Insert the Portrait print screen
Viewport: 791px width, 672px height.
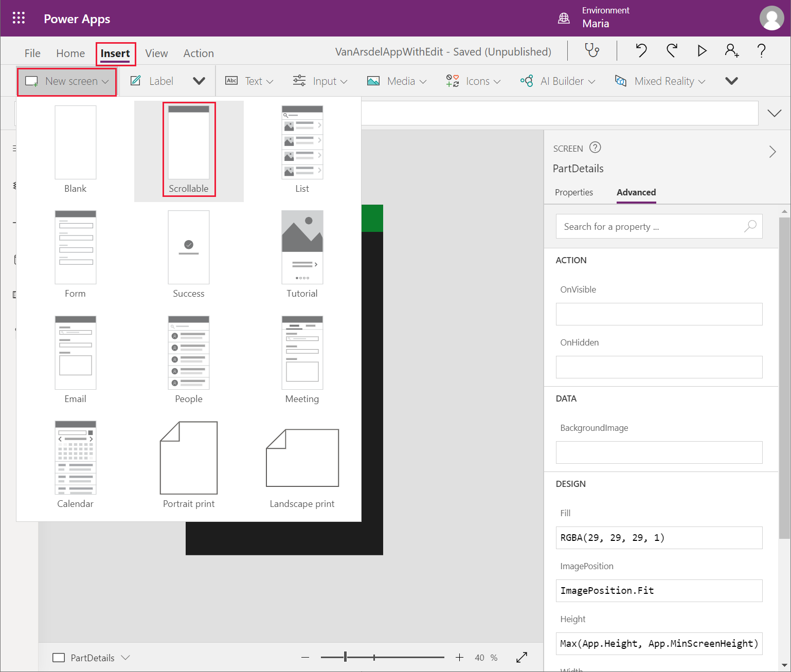pyautogui.click(x=189, y=465)
